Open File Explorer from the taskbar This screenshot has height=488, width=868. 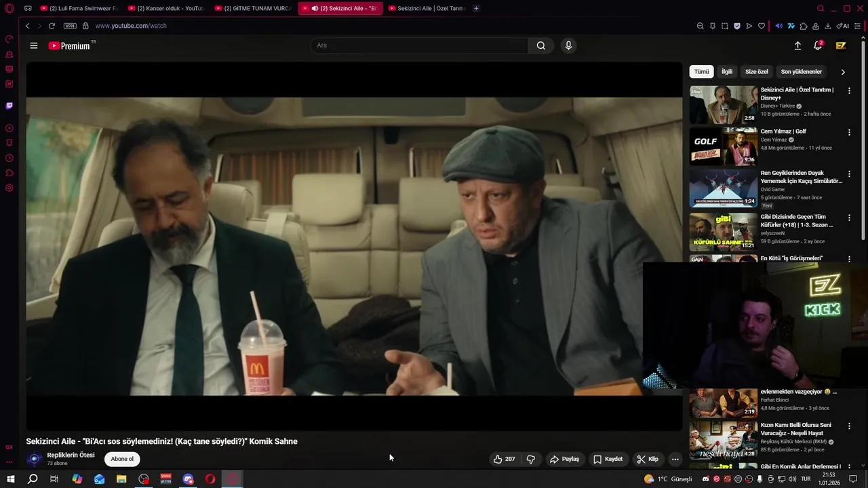point(121,479)
